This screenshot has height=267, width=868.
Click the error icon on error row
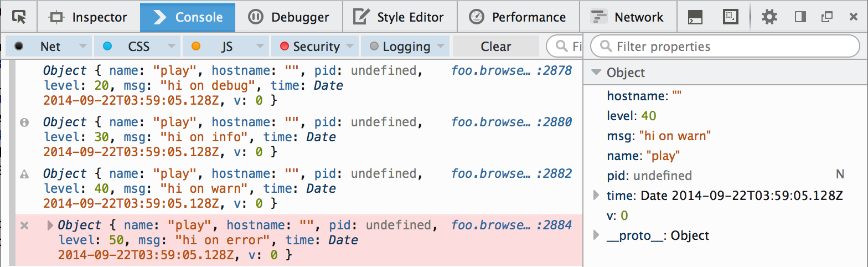point(24,225)
